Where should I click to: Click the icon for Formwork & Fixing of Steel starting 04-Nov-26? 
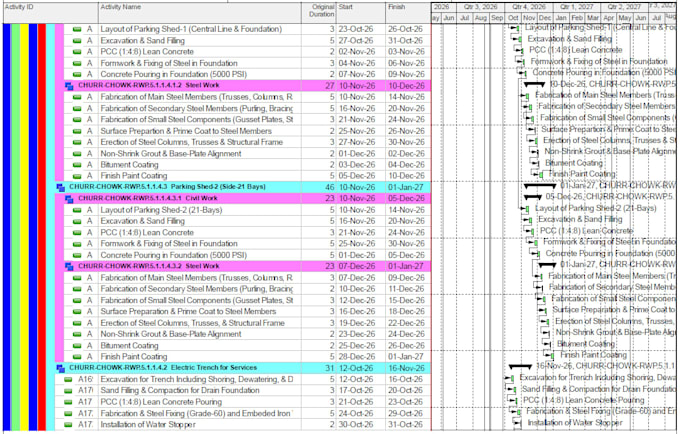pos(77,63)
